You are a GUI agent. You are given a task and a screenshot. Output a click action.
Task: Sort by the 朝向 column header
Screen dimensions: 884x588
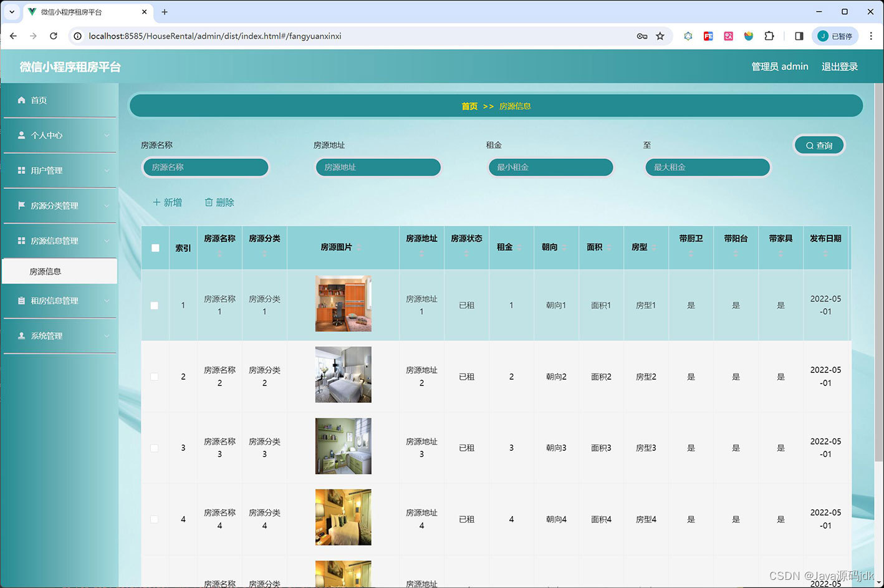(x=556, y=248)
